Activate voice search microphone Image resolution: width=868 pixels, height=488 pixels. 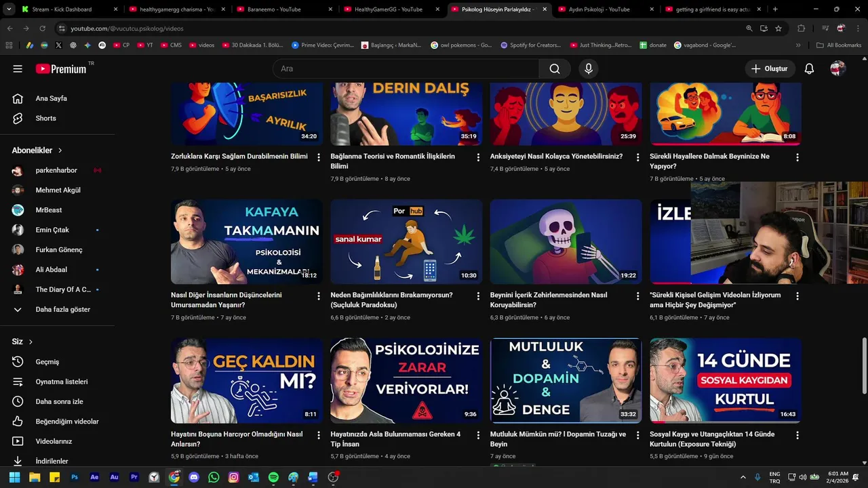coord(589,68)
